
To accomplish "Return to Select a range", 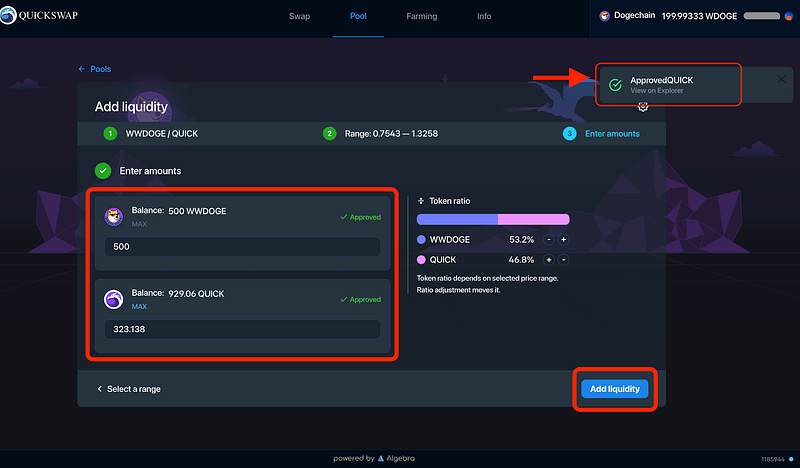I will [129, 389].
